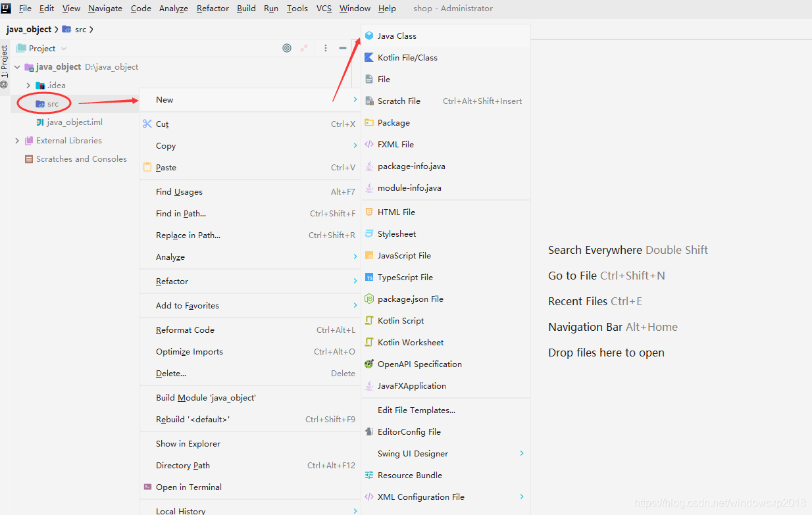
Task: Expand the Analyze submenu arrow
Action: [x=355, y=257]
